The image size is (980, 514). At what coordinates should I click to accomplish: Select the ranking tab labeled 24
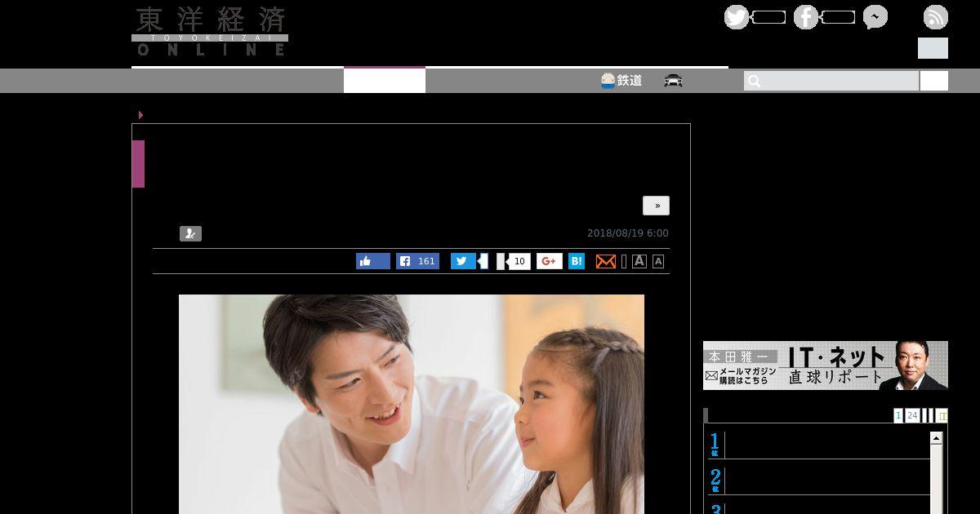(912, 416)
